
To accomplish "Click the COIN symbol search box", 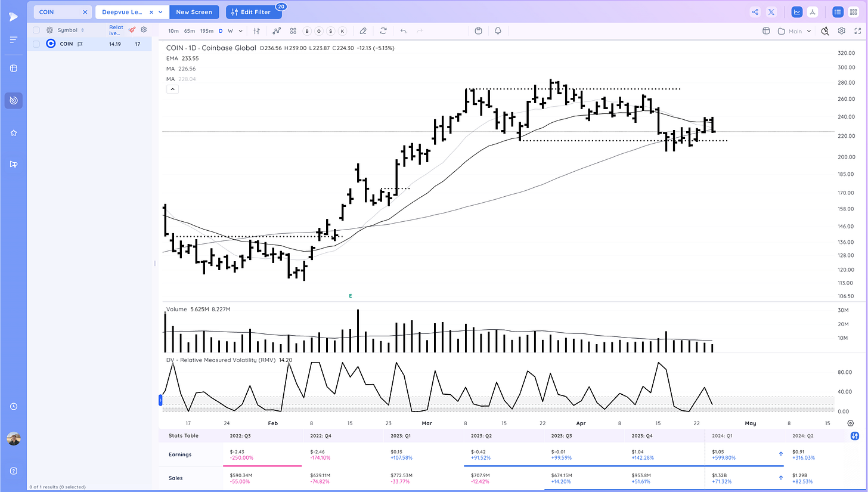I will coord(62,12).
